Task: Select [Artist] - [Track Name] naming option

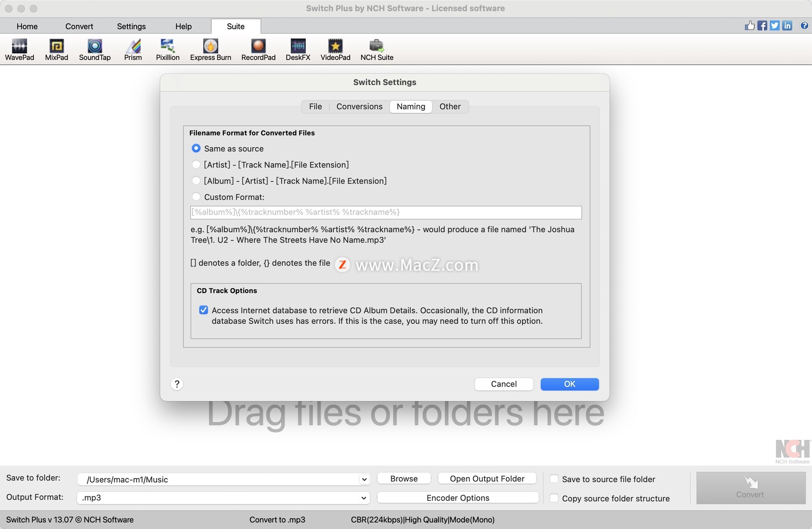Action: (196, 164)
